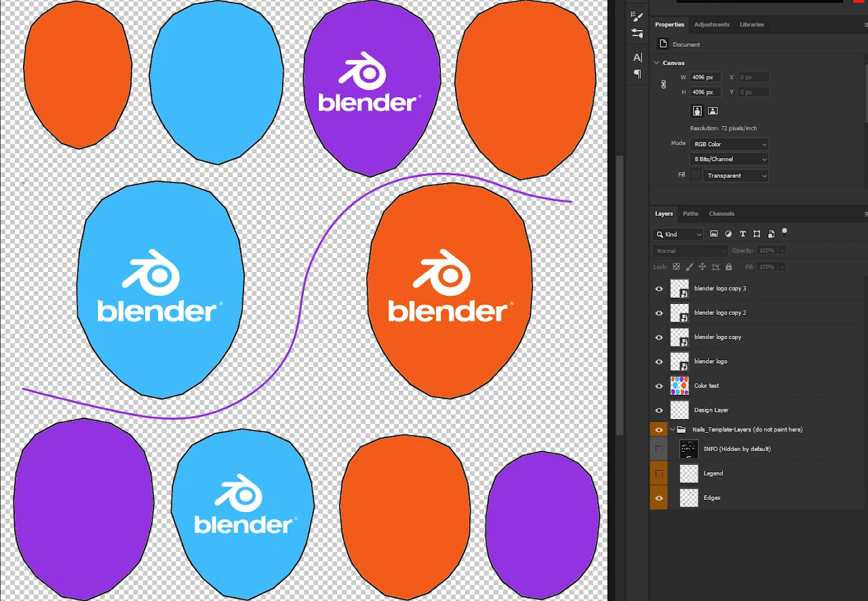868x601 pixels.
Task: Filter layers by smart objects icon
Action: click(771, 234)
